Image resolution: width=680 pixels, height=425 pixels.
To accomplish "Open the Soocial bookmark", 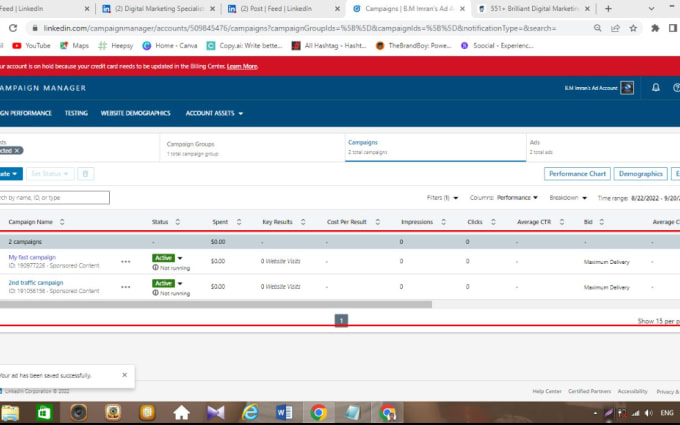I will [497, 46].
